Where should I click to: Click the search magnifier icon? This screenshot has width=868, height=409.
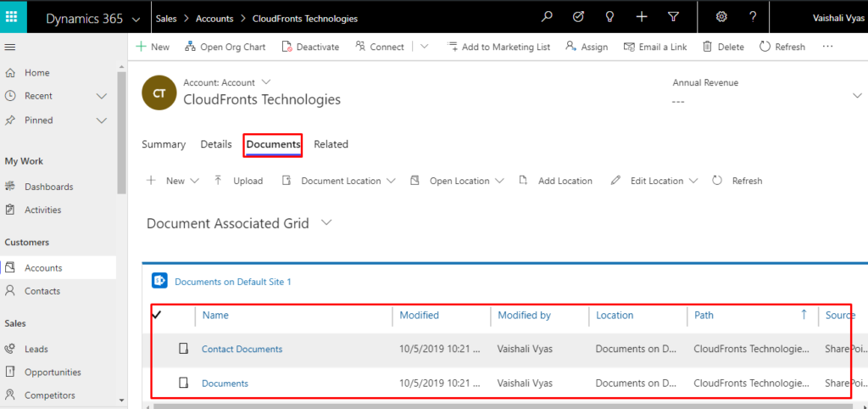[547, 17]
